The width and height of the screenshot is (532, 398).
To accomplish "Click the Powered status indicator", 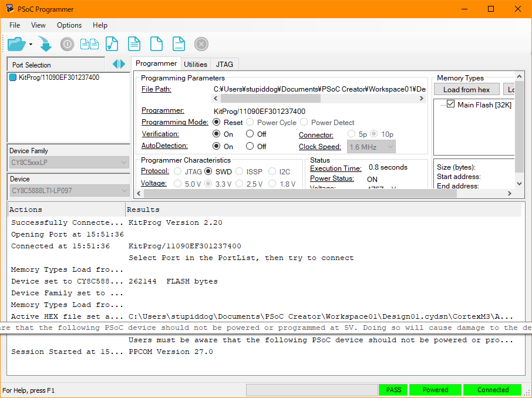I will click(x=435, y=390).
